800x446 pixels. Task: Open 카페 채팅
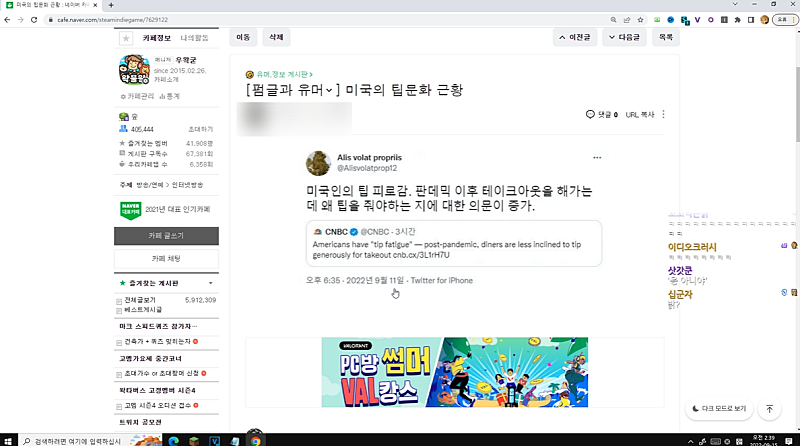pyautogui.click(x=166, y=259)
